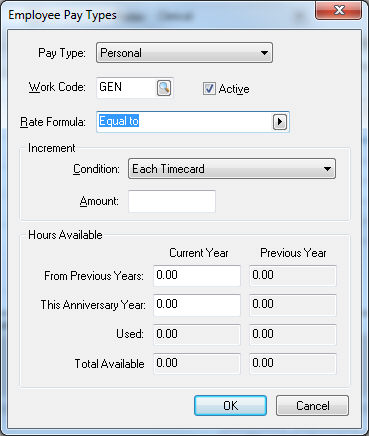The width and height of the screenshot is (369, 436).
Task: Expand the Condition dropdown arrow
Action: coord(327,169)
